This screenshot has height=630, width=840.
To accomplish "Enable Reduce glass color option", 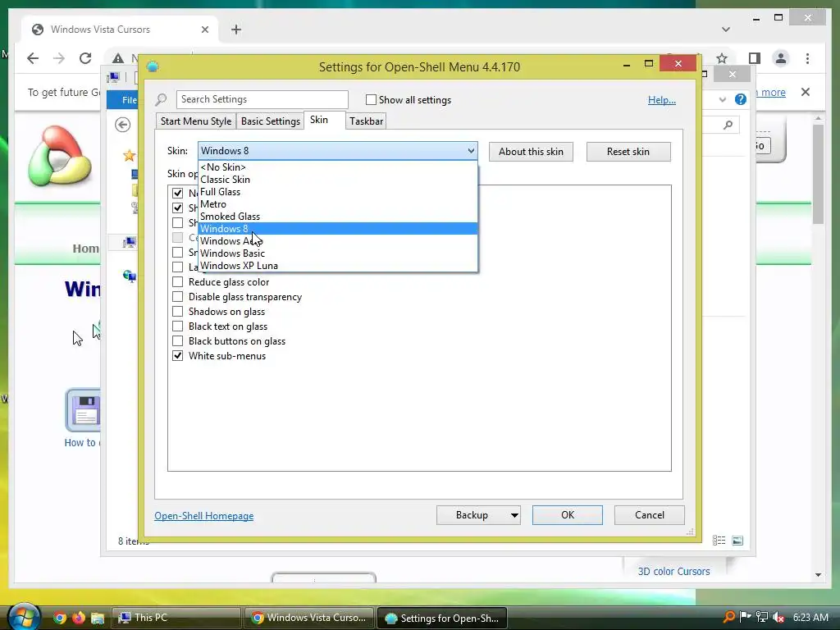I will [x=177, y=282].
